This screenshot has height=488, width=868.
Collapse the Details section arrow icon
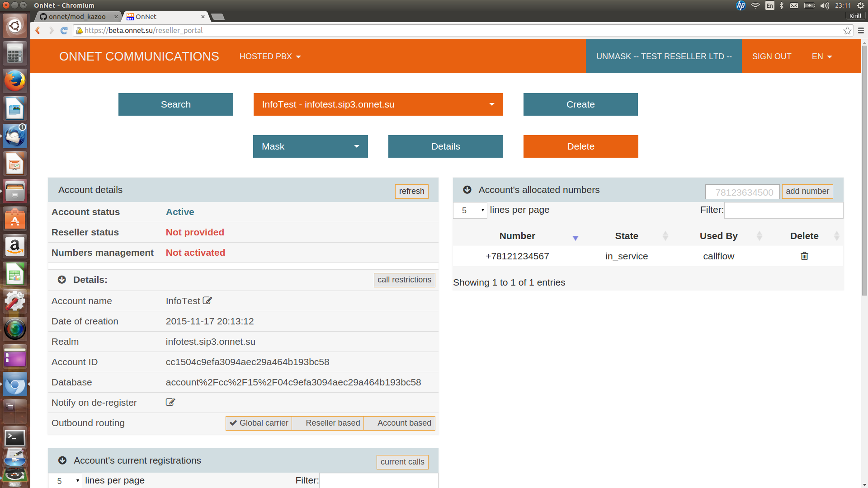(62, 280)
